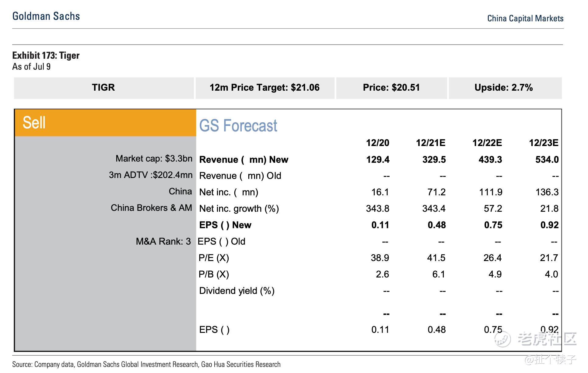
Task: Click the As of Jul 9 date line
Action: tap(31, 67)
